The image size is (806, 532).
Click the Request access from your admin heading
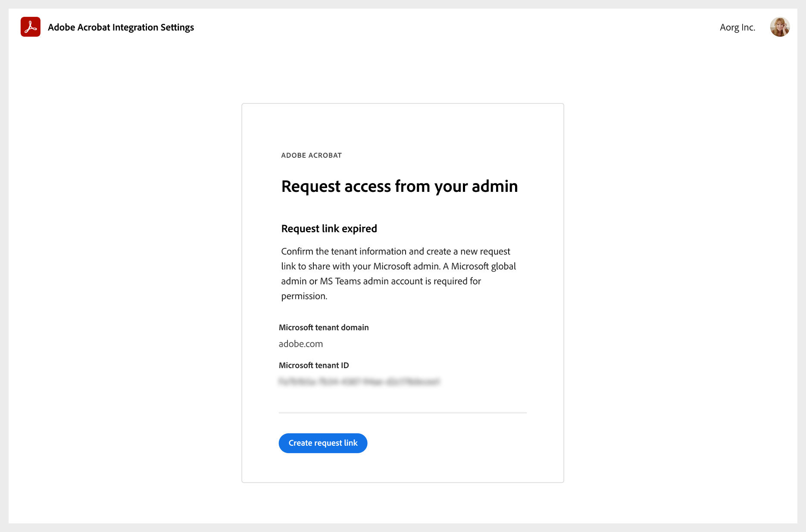tap(399, 186)
